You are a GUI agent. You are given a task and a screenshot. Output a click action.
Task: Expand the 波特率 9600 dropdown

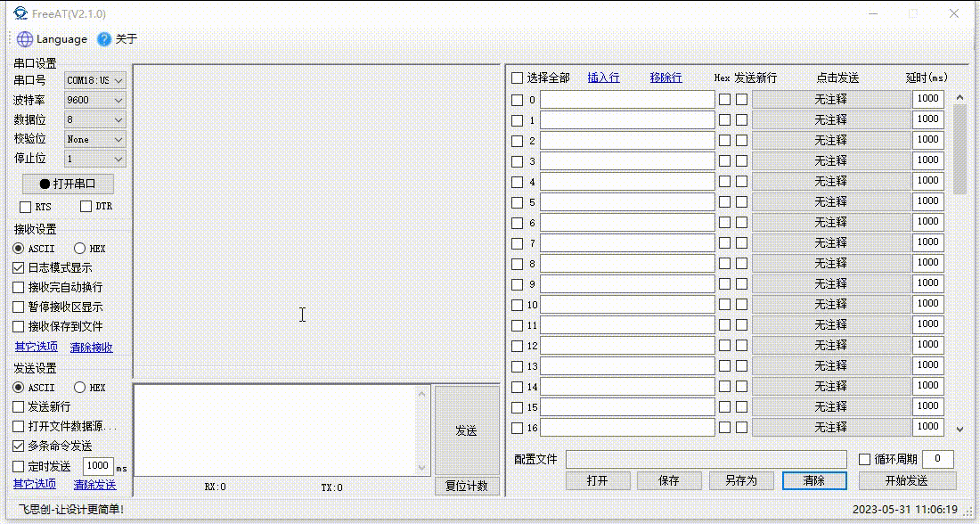tap(95, 100)
